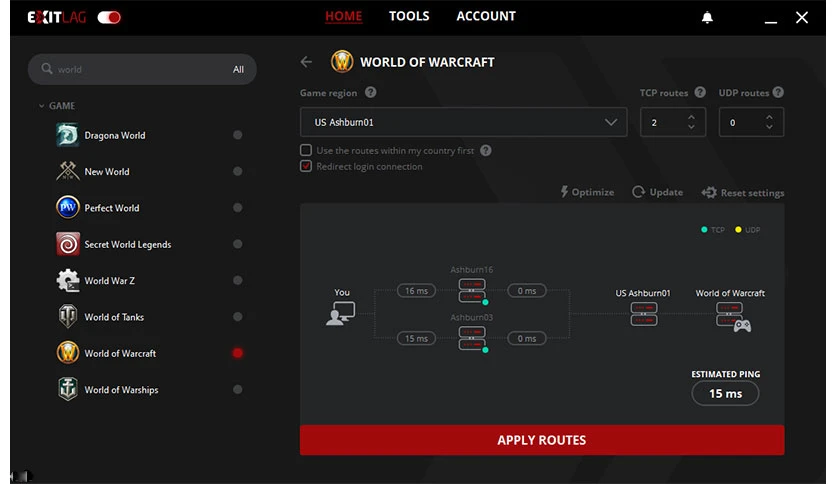Viewport: 836px width, 484px height.
Task: Click the ExitLag logo
Action: pyautogui.click(x=57, y=18)
